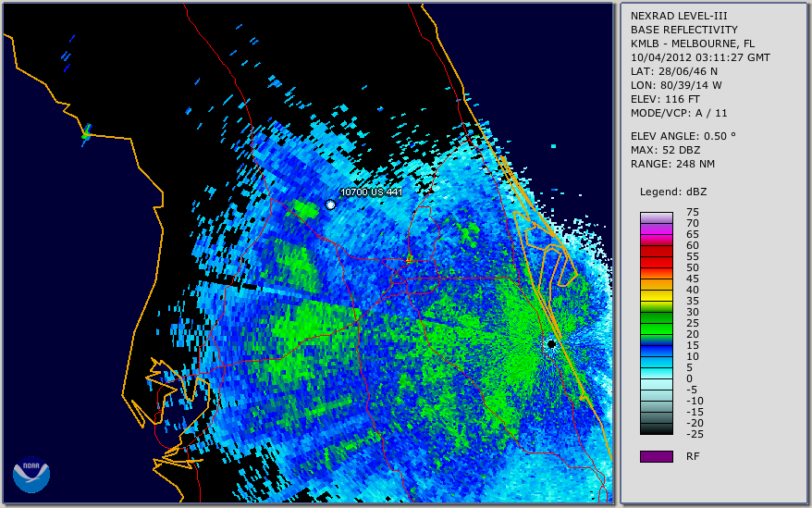Select the '10700 US 441' map label
Screen dimensions: 812x508
point(371,192)
